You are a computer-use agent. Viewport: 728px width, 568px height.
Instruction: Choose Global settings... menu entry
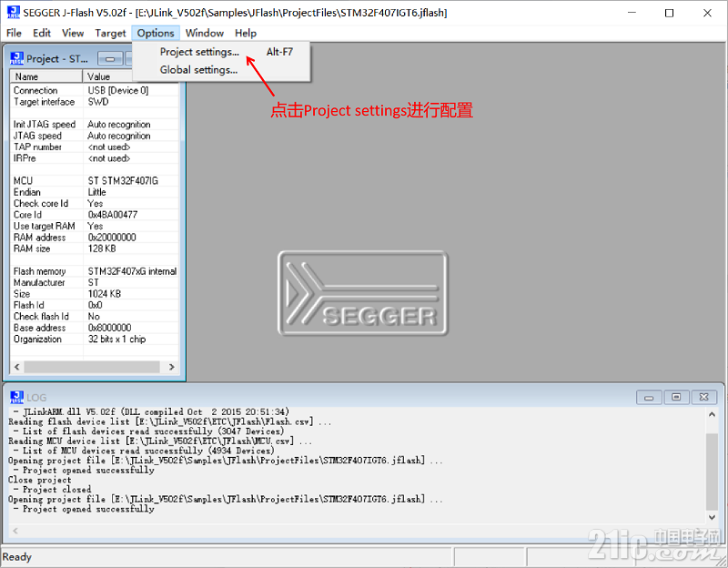click(x=221, y=70)
